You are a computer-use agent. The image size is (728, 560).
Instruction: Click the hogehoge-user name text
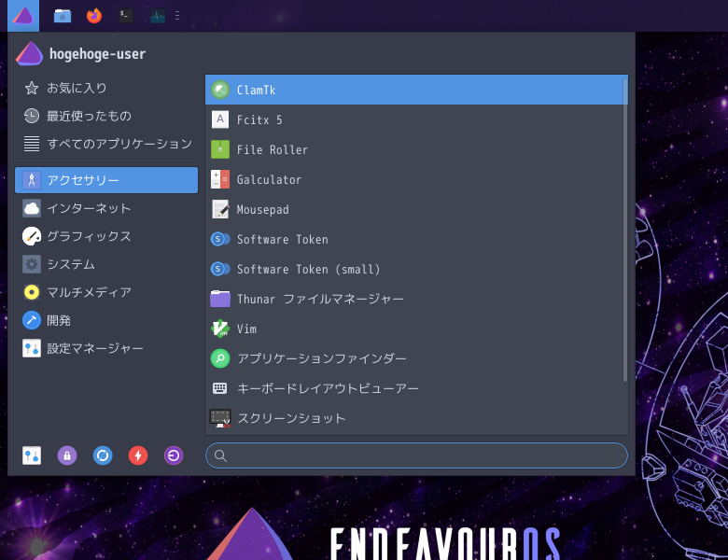click(97, 54)
